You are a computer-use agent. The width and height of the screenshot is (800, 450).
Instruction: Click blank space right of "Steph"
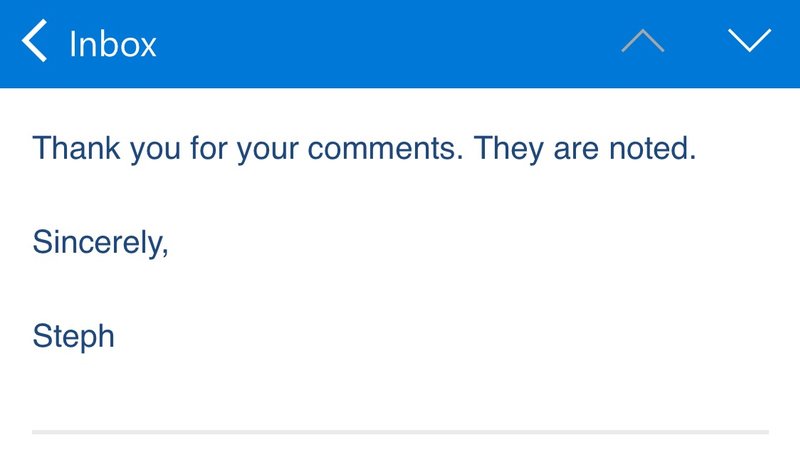click(x=400, y=336)
